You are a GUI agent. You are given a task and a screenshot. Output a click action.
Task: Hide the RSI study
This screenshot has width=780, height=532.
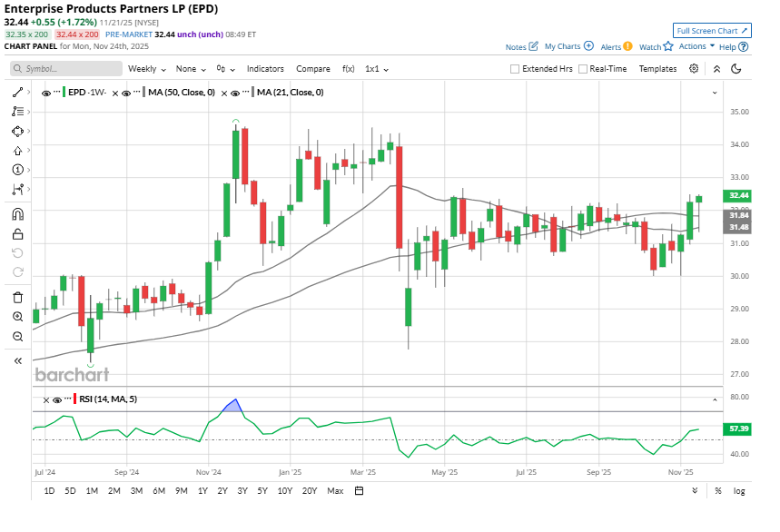(x=57, y=399)
